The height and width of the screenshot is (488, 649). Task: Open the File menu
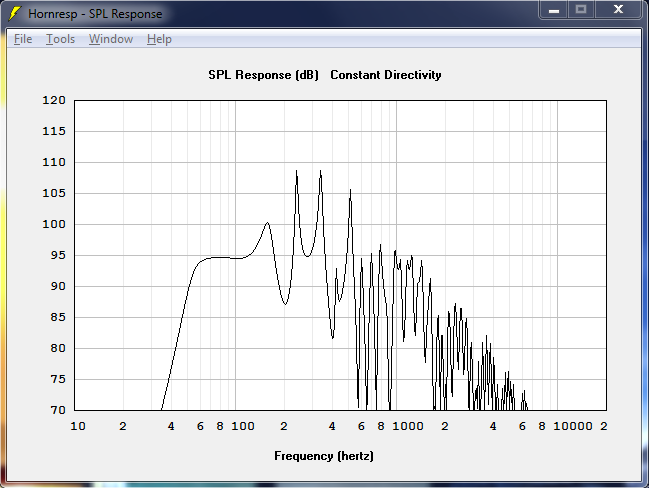[x=23, y=39]
